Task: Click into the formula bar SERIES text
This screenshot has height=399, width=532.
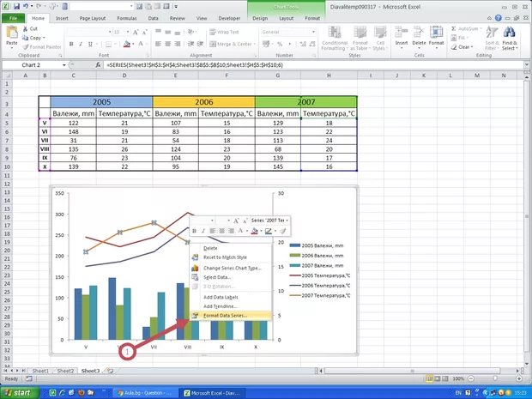Action: pos(195,65)
